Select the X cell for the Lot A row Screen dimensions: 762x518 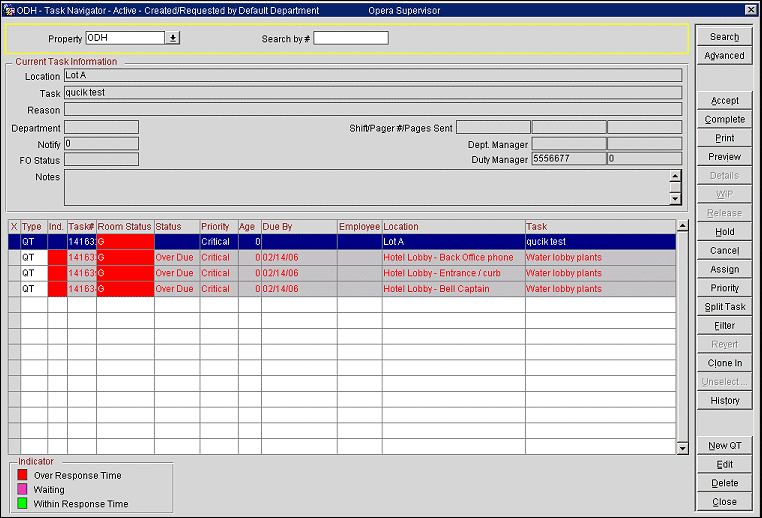click(x=14, y=242)
